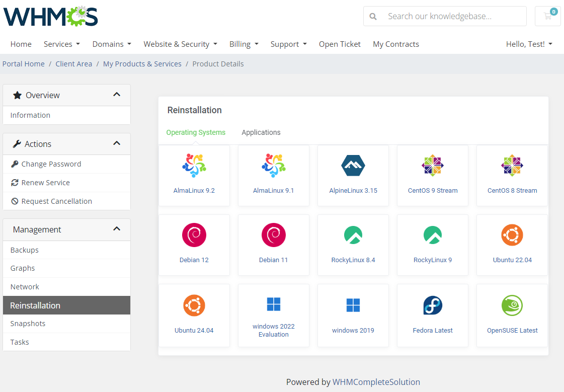This screenshot has width=564, height=392.
Task: Choose the windows 2022 Evaluation icon
Action: pos(274,304)
